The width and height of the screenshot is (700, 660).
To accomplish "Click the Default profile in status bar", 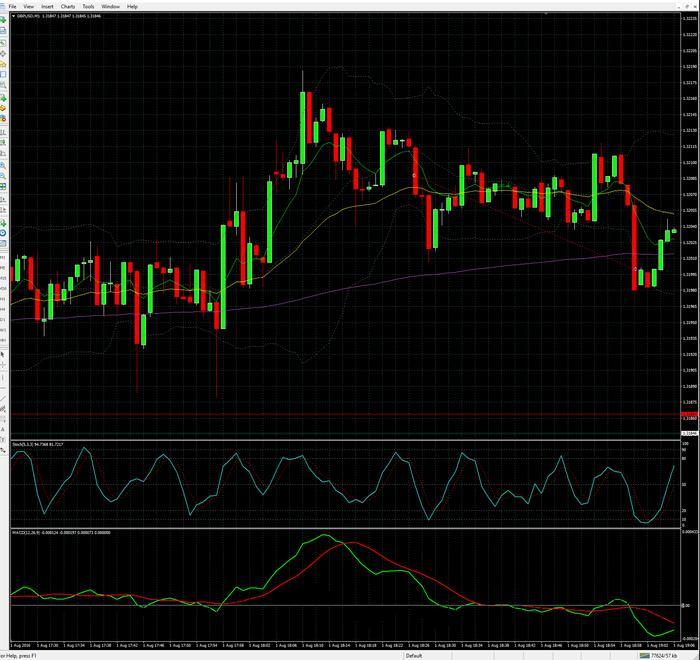I will coord(414,656).
